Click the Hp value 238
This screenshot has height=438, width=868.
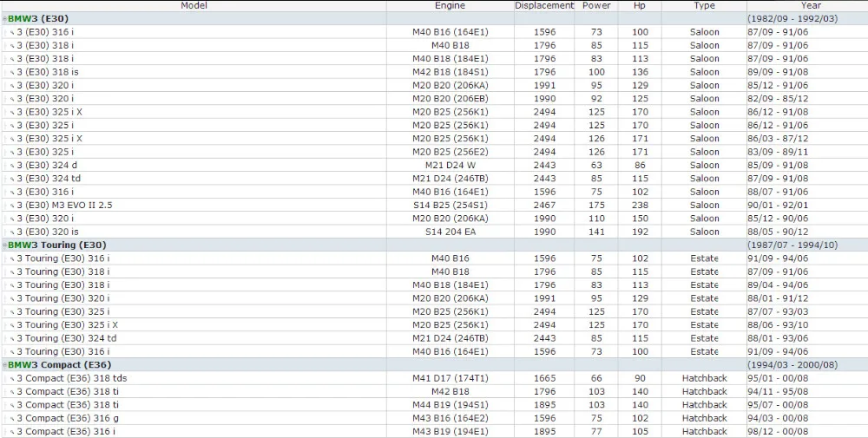tap(640, 206)
